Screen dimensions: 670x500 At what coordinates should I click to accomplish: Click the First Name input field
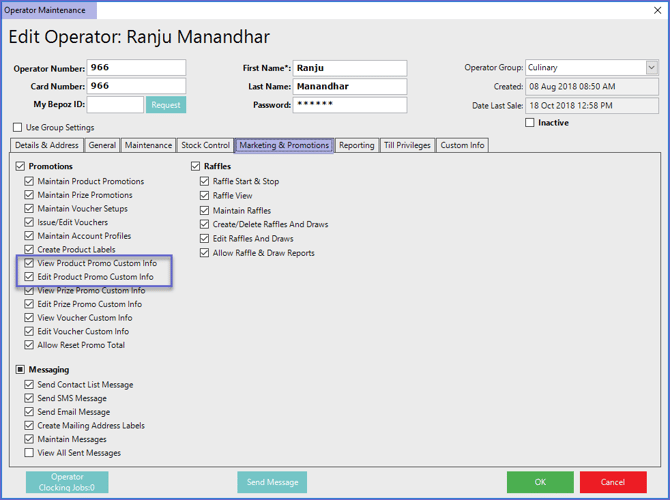point(350,68)
